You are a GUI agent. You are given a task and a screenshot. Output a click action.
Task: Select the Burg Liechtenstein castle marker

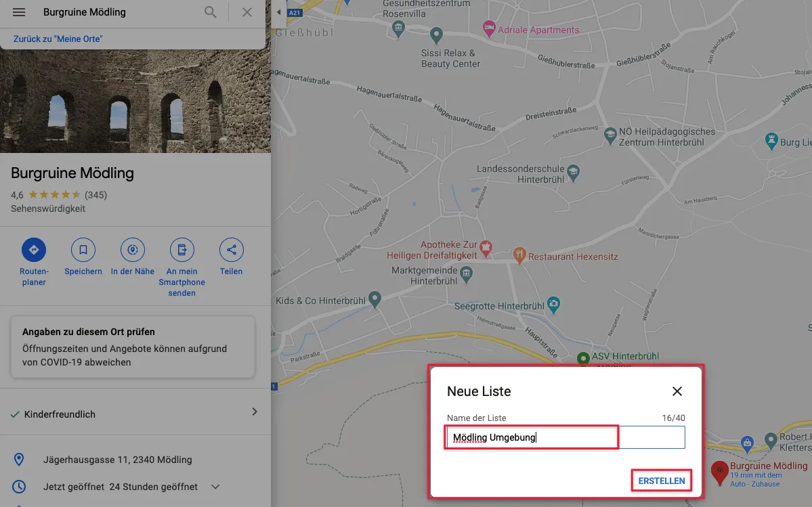click(x=771, y=141)
